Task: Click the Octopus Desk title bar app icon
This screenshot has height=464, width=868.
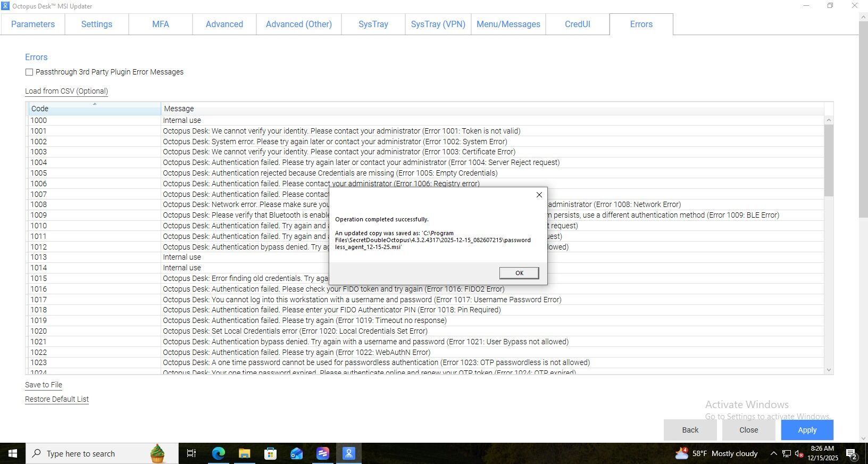Action: click(x=5, y=6)
